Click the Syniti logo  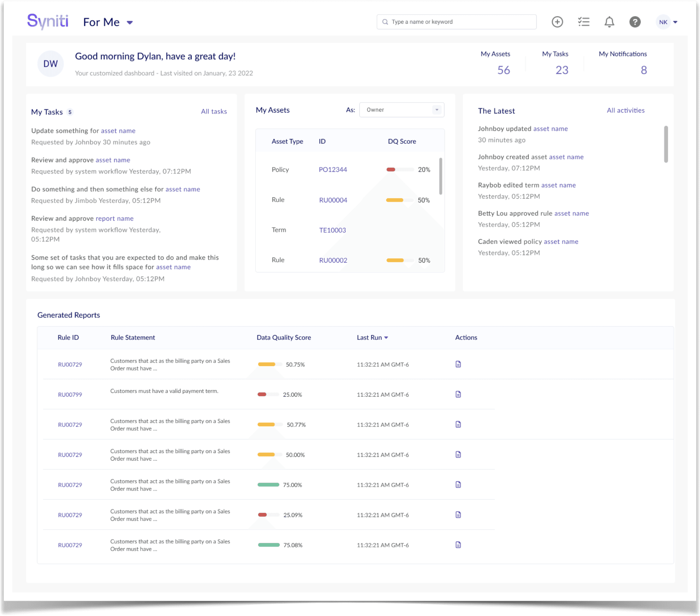pos(48,21)
